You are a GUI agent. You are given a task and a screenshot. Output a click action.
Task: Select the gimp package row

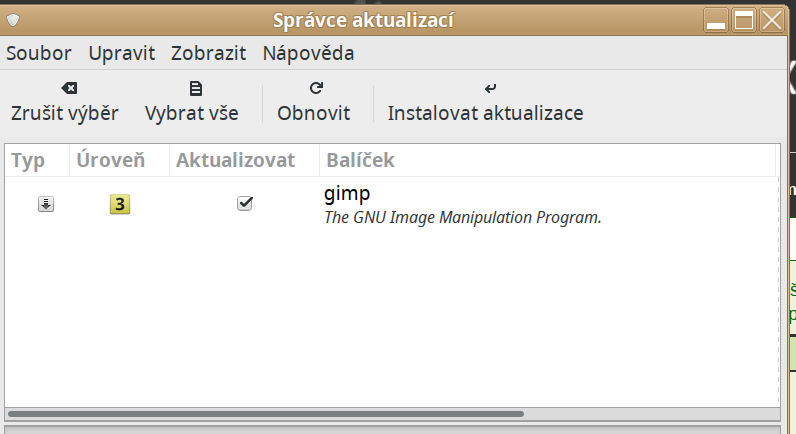click(462, 203)
